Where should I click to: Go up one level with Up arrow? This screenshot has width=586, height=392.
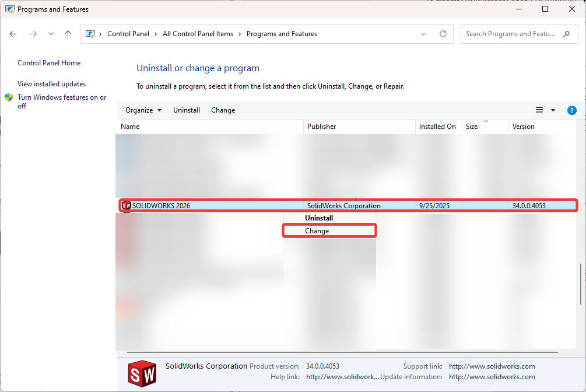tap(68, 34)
